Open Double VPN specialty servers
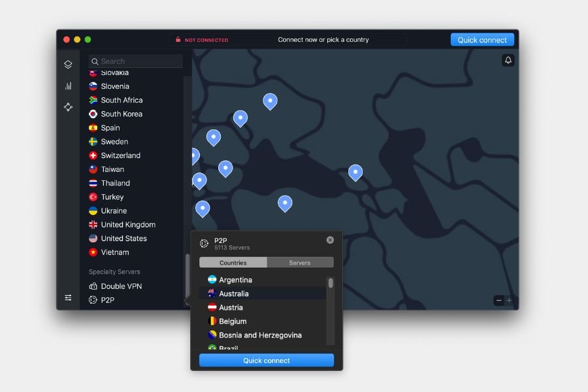The width and height of the screenshot is (588, 392). (x=121, y=286)
